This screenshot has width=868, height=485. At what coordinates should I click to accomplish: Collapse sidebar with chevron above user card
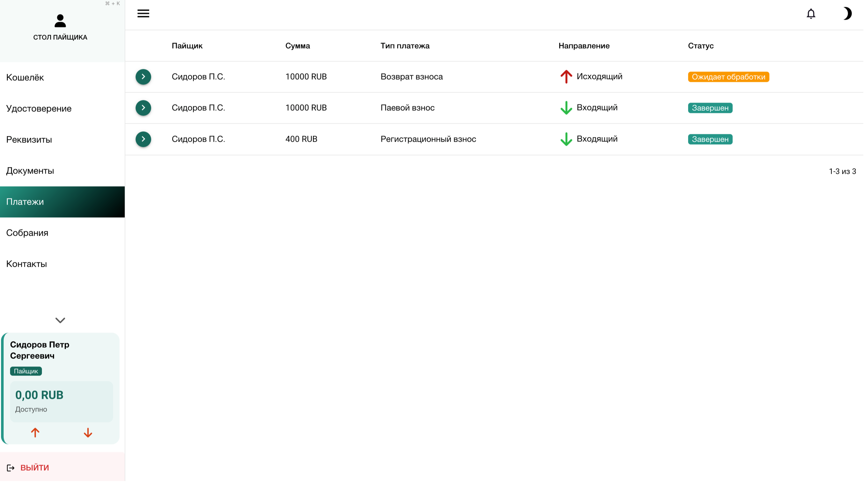tap(60, 320)
